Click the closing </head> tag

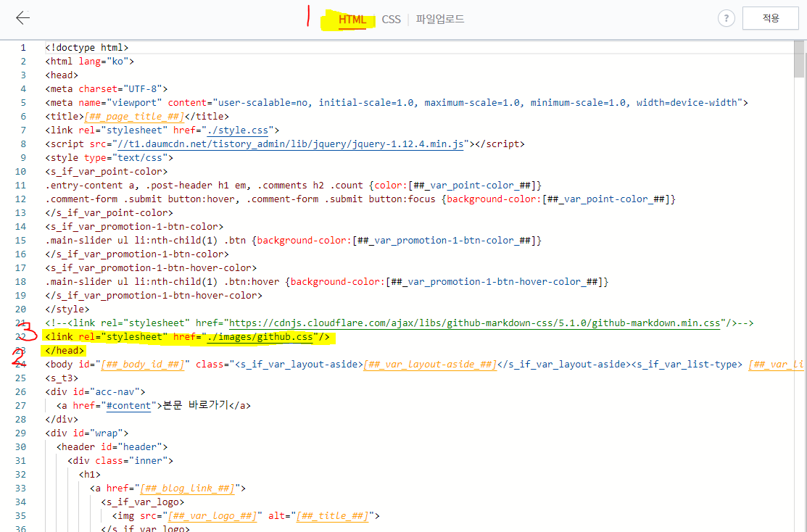tap(65, 350)
